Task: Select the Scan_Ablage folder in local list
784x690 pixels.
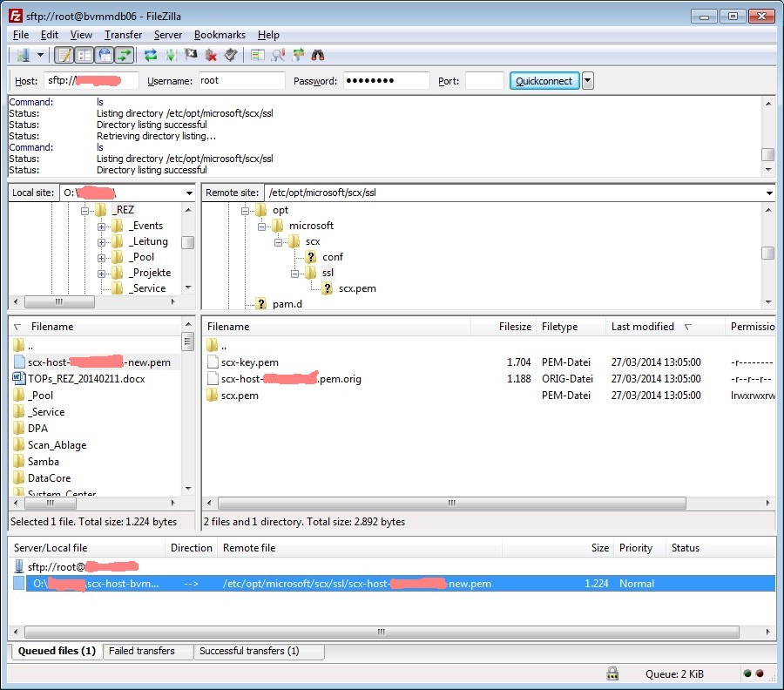Action: (x=57, y=445)
